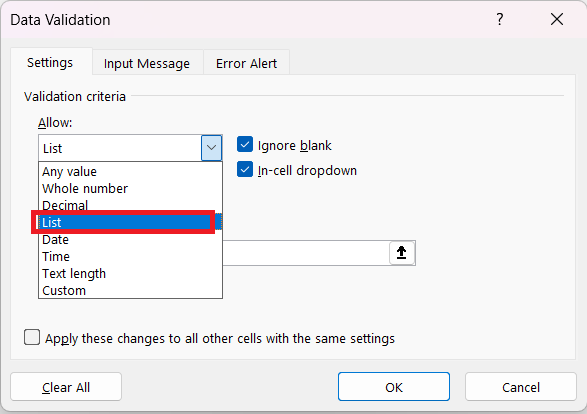This screenshot has width=587, height=414.
Task: Choose Text length option
Action: (130, 273)
